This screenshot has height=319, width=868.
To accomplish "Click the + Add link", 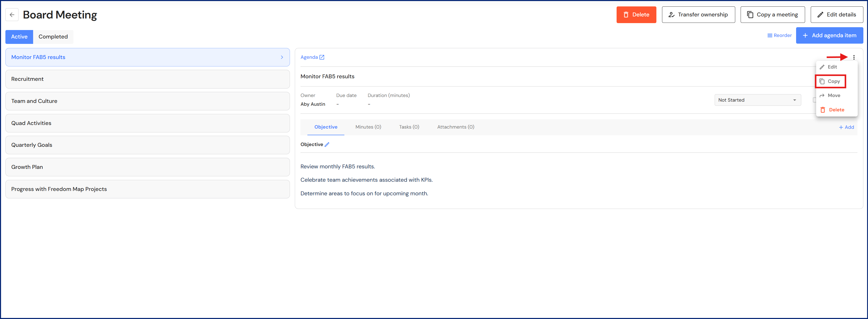I will point(846,127).
